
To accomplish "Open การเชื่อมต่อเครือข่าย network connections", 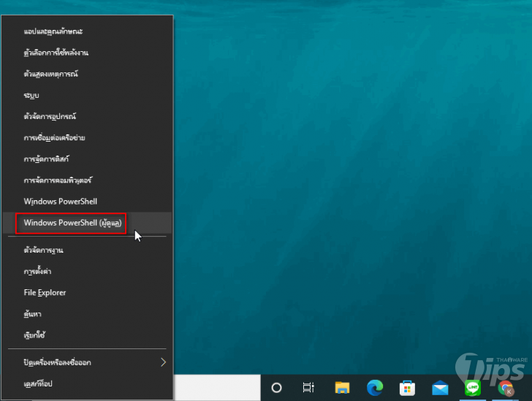I will tap(87, 138).
